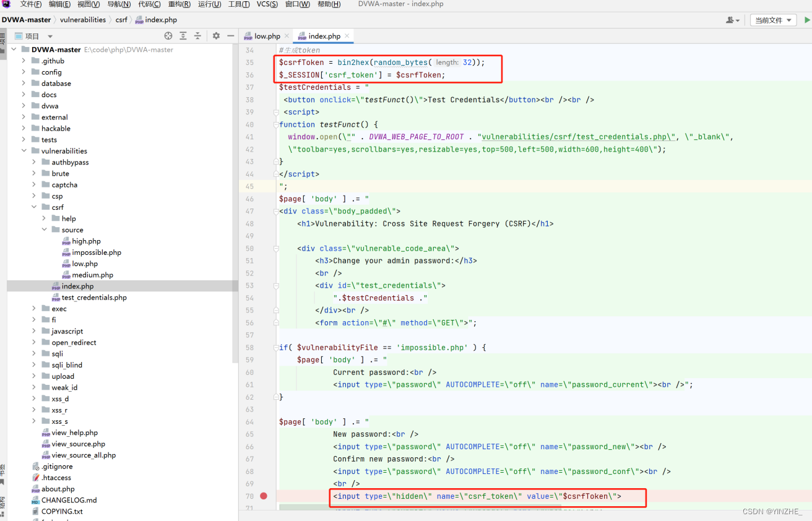The image size is (812, 521).
Task: Select the .htaccess file
Action: 56,478
